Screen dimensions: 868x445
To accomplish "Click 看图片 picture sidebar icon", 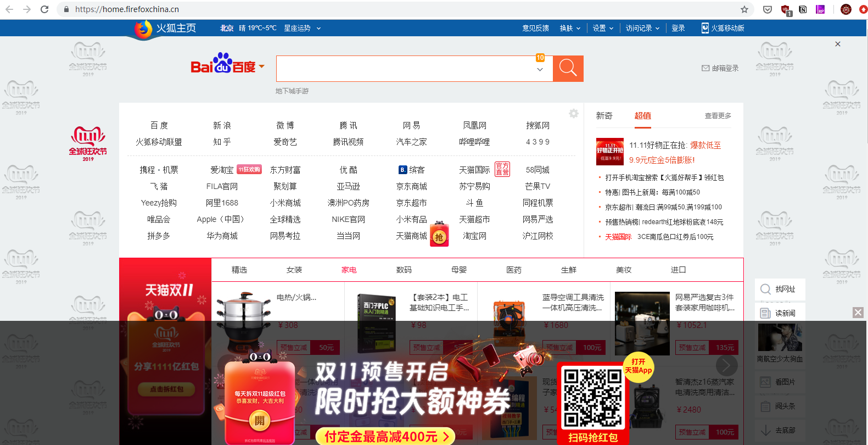I will pyautogui.click(x=765, y=382).
